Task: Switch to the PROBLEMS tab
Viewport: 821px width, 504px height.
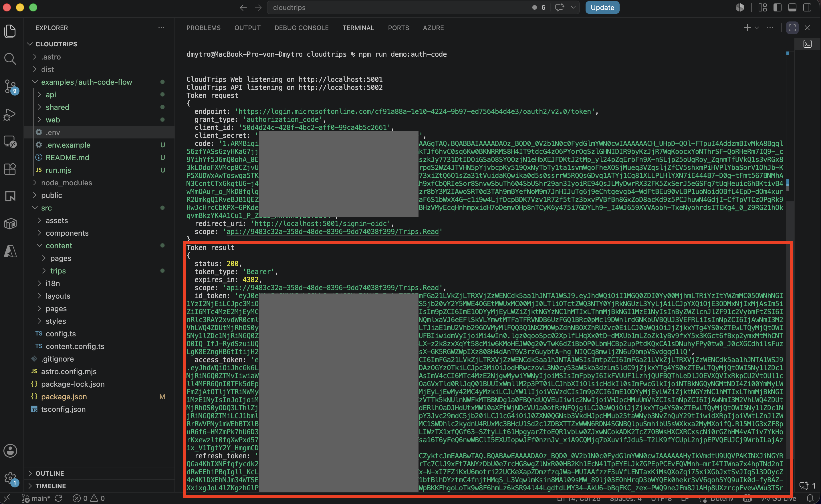Action: click(x=203, y=28)
